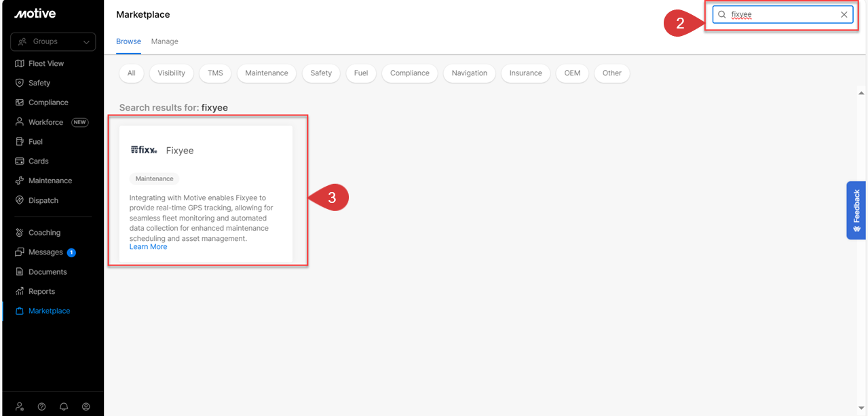Click the Fuel sidebar icon
Image resolution: width=868 pixels, height=416 pixels.
pyautogui.click(x=20, y=142)
